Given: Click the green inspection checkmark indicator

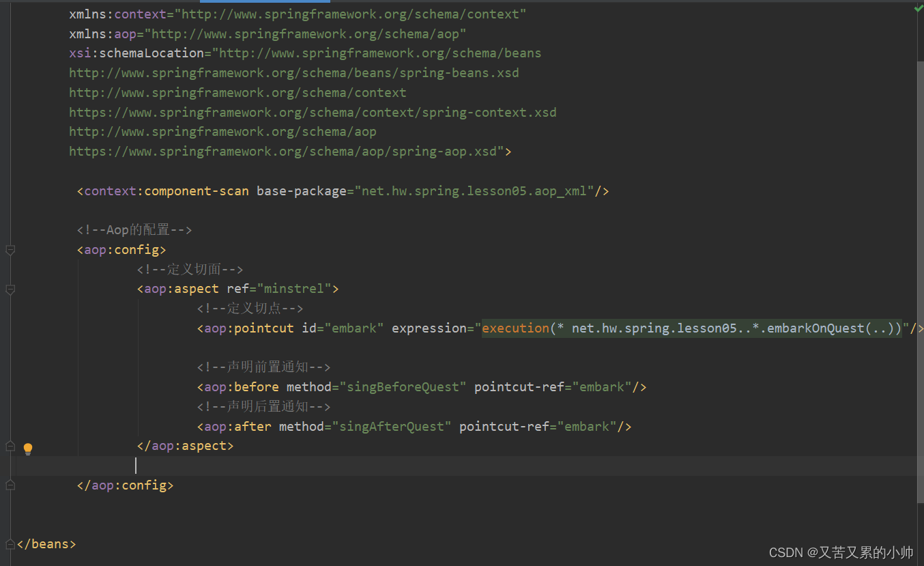Looking at the screenshot, I should tap(918, 9).
